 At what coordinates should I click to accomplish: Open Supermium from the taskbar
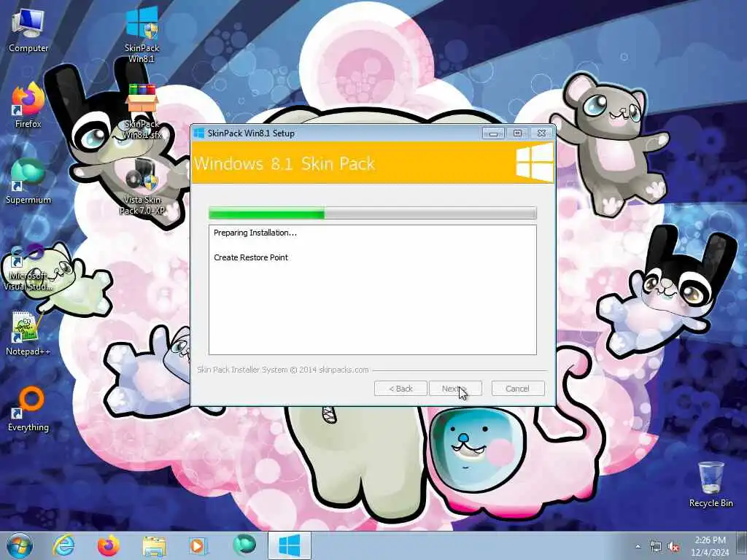[244, 545]
